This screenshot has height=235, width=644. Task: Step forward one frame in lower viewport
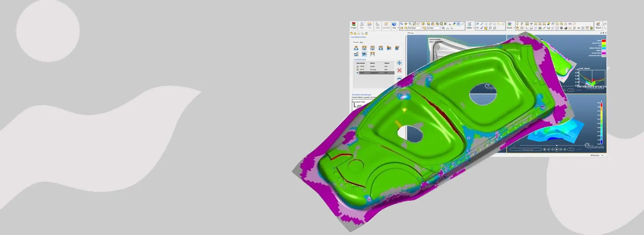(561, 149)
